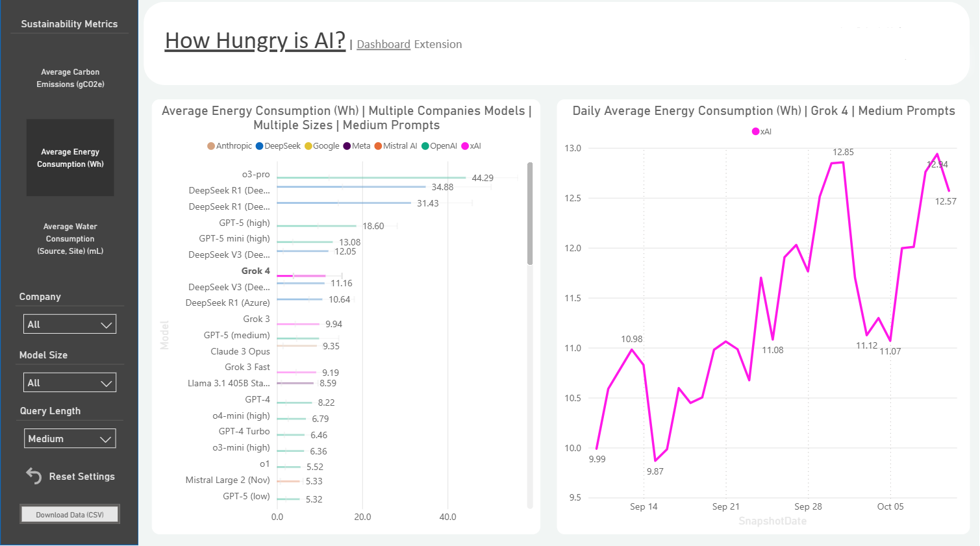Viewport: 980px width, 546px height.
Task: Click the Google legend marker
Action: click(x=308, y=146)
